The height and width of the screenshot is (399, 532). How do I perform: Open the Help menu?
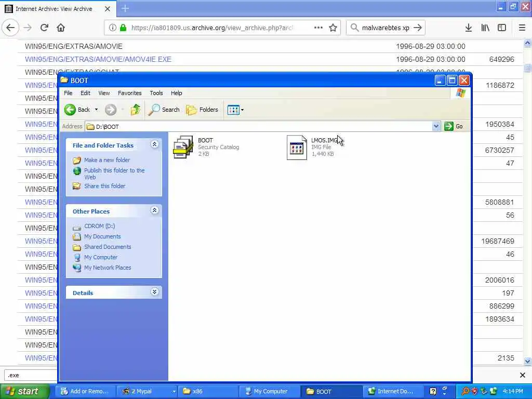176,93
